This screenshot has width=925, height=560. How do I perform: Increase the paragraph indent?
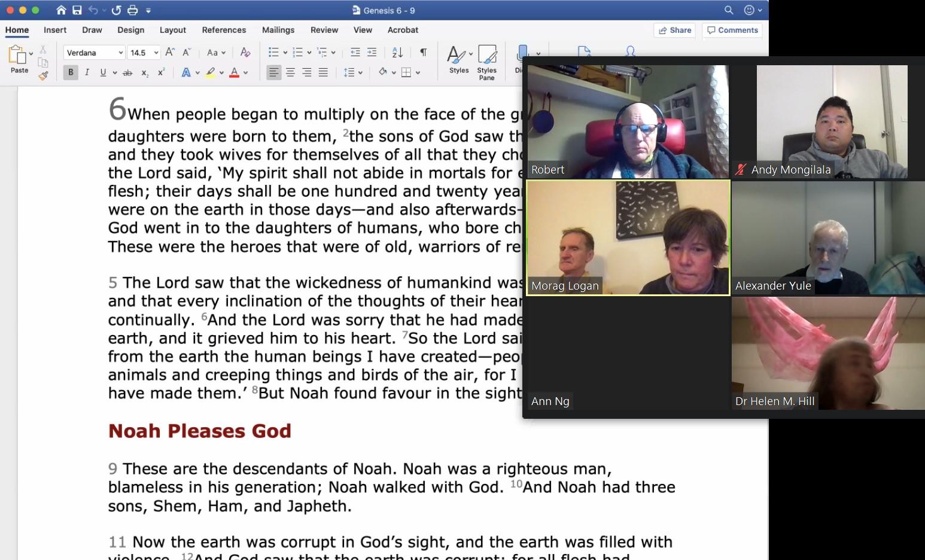tap(372, 53)
